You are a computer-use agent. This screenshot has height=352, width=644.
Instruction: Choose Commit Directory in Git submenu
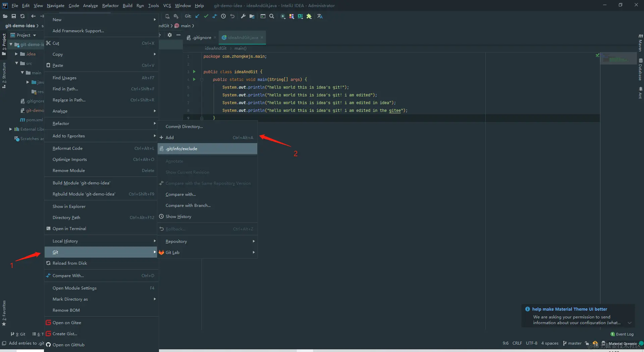click(207, 126)
